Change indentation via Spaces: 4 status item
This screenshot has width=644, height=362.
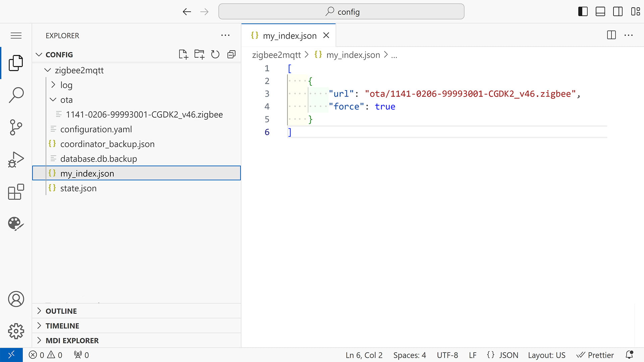click(x=409, y=355)
